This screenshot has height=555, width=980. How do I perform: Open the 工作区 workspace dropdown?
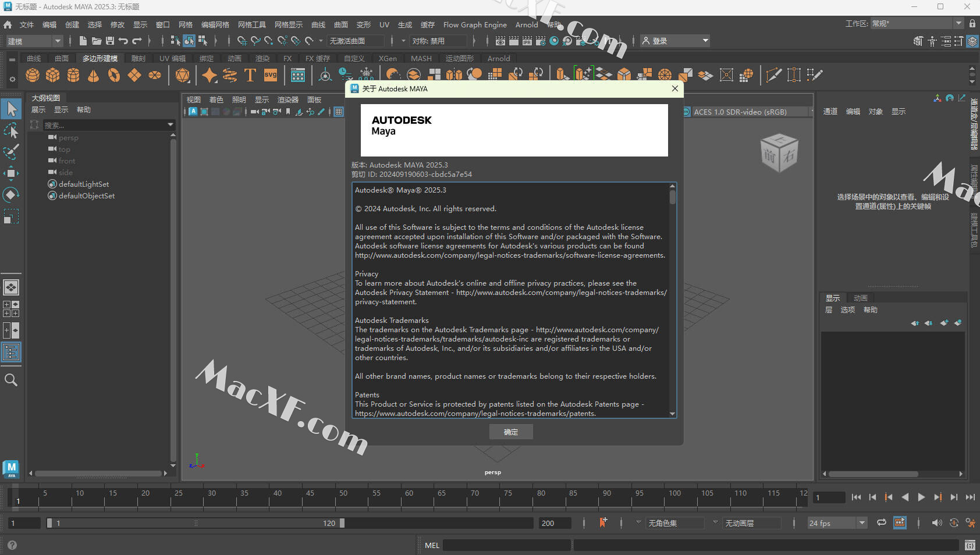(x=917, y=23)
